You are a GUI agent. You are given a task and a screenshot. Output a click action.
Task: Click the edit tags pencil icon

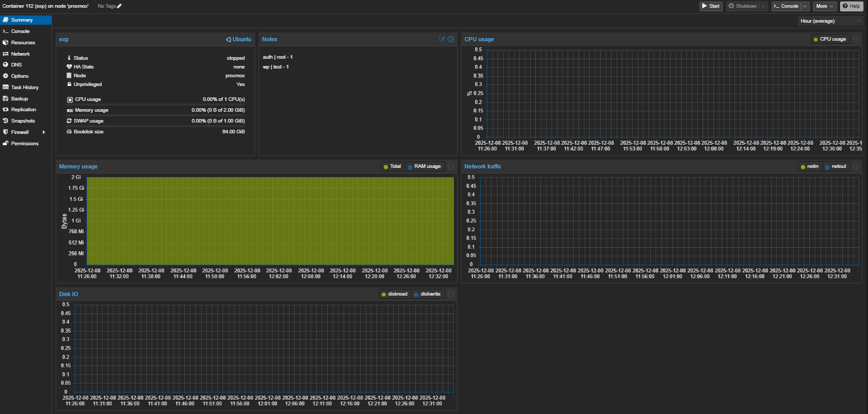click(120, 6)
